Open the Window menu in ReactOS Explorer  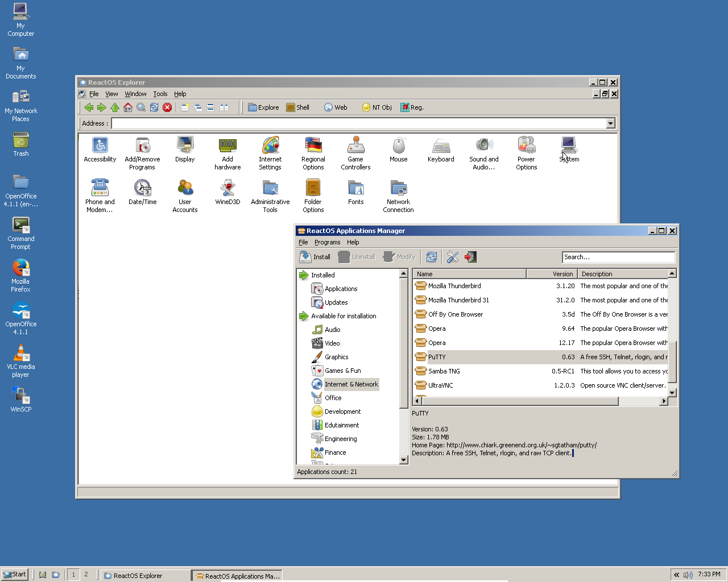(x=135, y=94)
